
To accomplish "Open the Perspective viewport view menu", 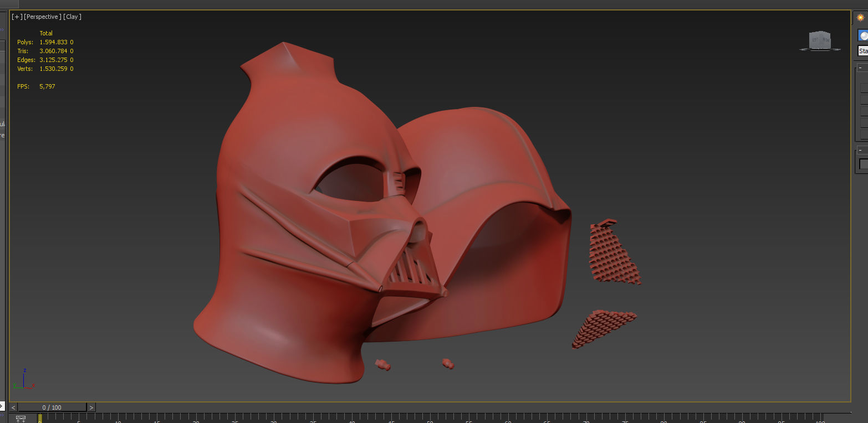I will (x=43, y=17).
